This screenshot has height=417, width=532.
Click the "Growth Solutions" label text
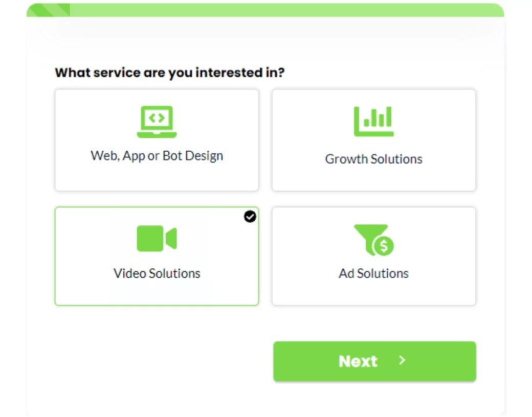373,159
